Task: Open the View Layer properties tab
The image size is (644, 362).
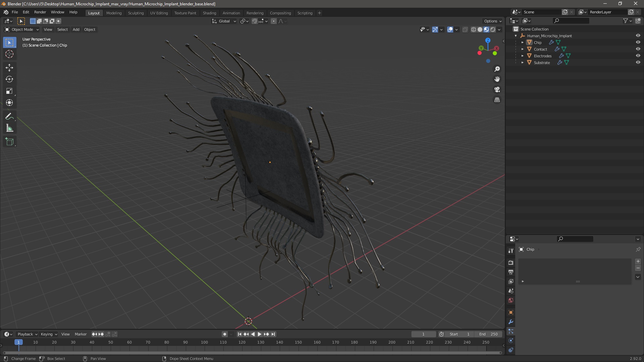Action: [x=511, y=282]
